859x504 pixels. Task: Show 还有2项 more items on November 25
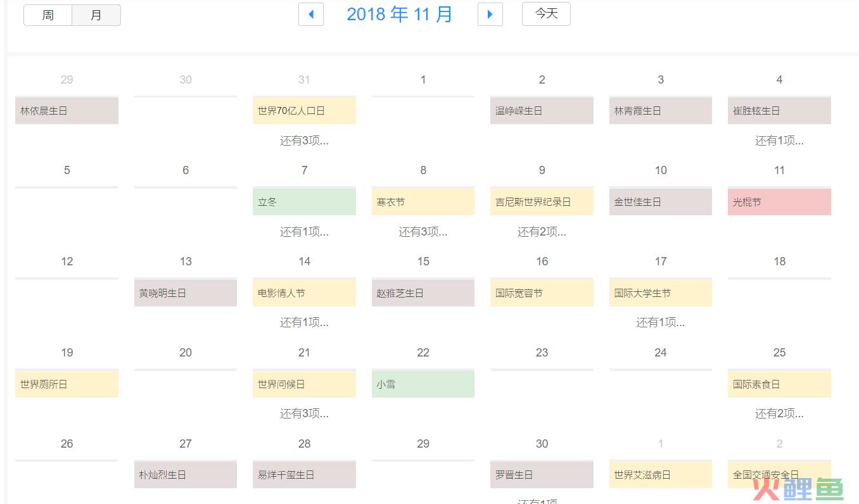pyautogui.click(x=779, y=413)
